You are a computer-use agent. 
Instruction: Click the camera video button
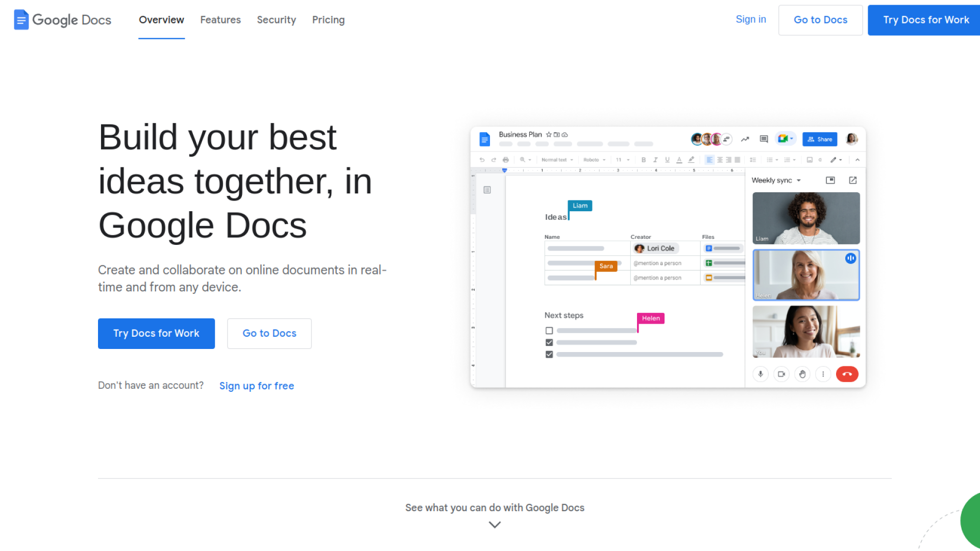tap(781, 374)
